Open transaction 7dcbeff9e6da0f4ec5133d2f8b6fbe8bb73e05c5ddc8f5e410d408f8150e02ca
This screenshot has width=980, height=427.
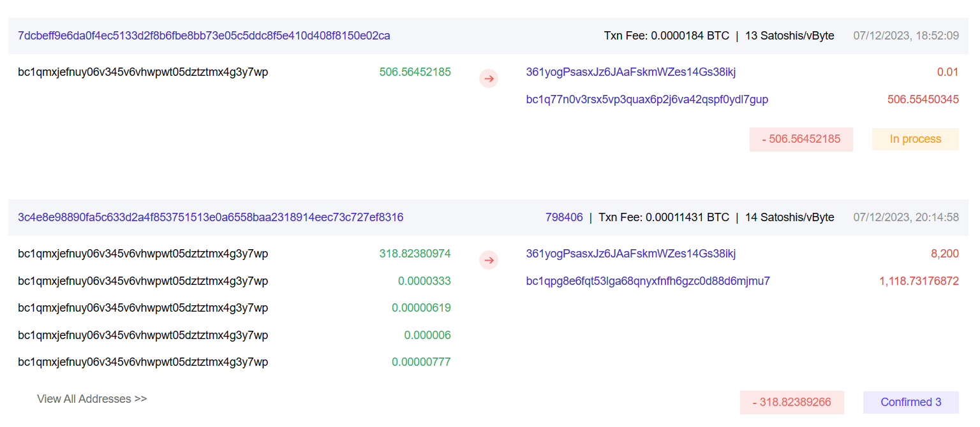[204, 36]
